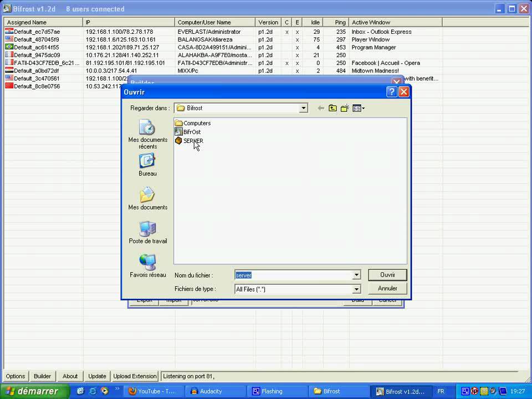Switch to the Flashing taskbar button
The height and width of the screenshot is (399, 532).
coord(278,391)
